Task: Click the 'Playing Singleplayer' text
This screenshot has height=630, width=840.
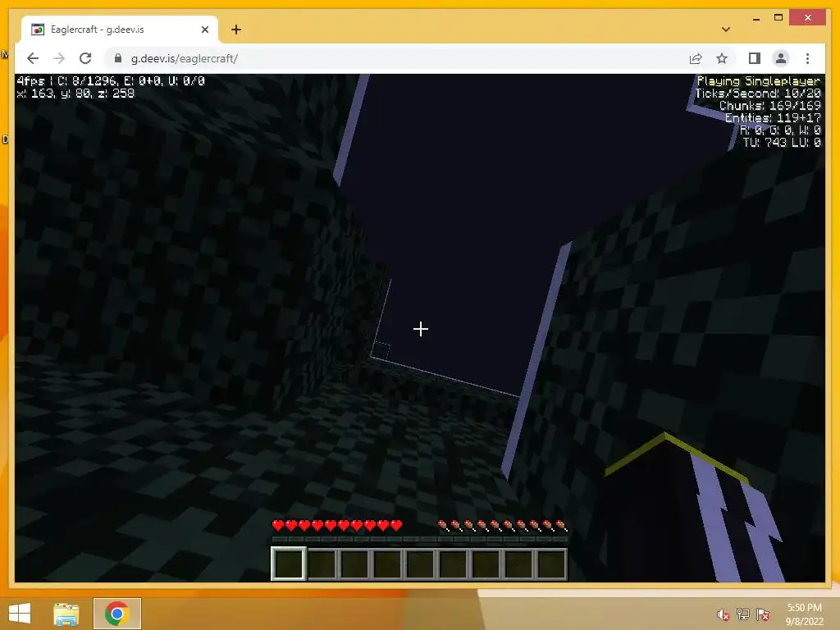Action: point(759,81)
